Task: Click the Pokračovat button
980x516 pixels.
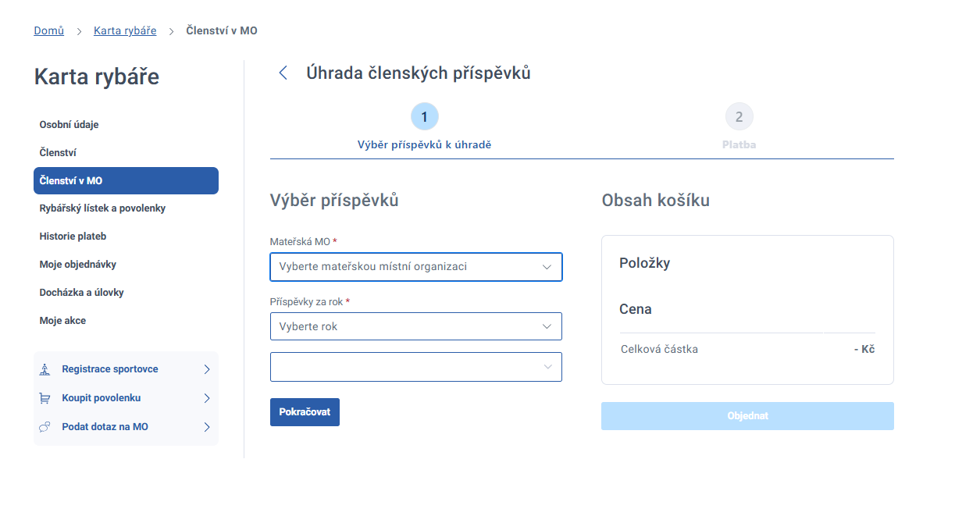Action: 305,412
